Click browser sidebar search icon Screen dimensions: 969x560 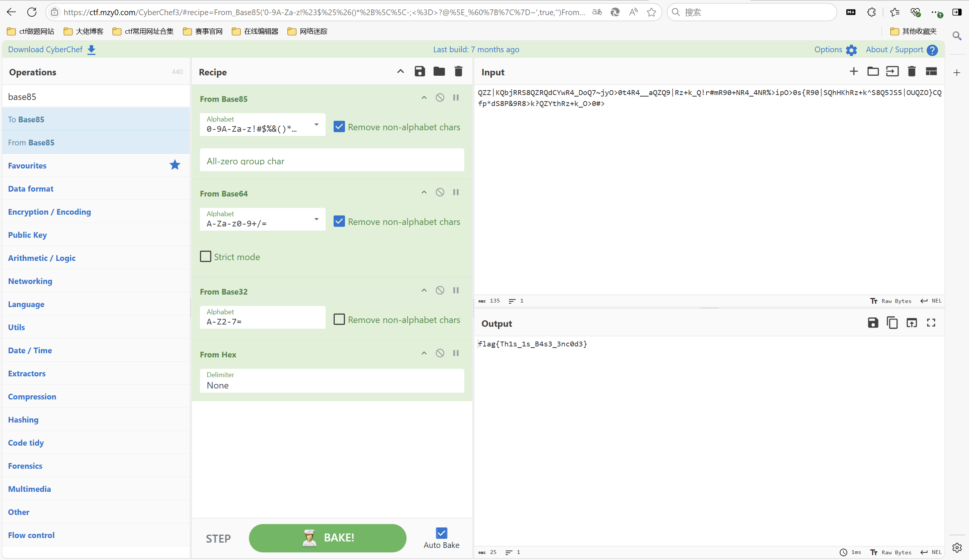[957, 36]
